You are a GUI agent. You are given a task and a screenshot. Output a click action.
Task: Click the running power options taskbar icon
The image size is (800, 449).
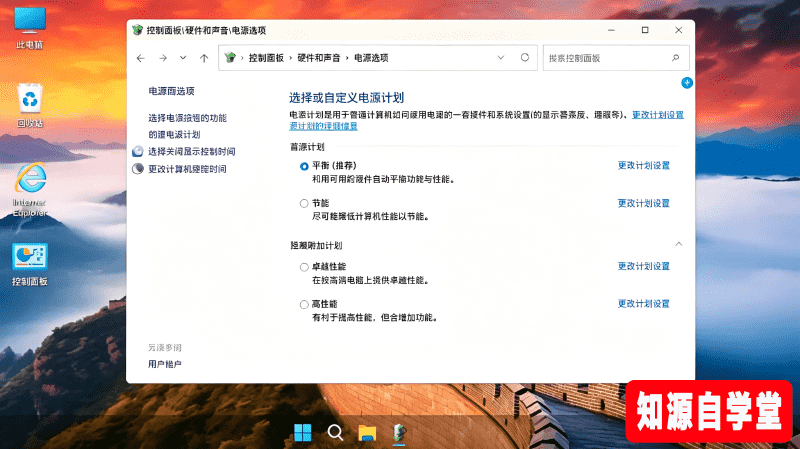pyautogui.click(x=399, y=433)
